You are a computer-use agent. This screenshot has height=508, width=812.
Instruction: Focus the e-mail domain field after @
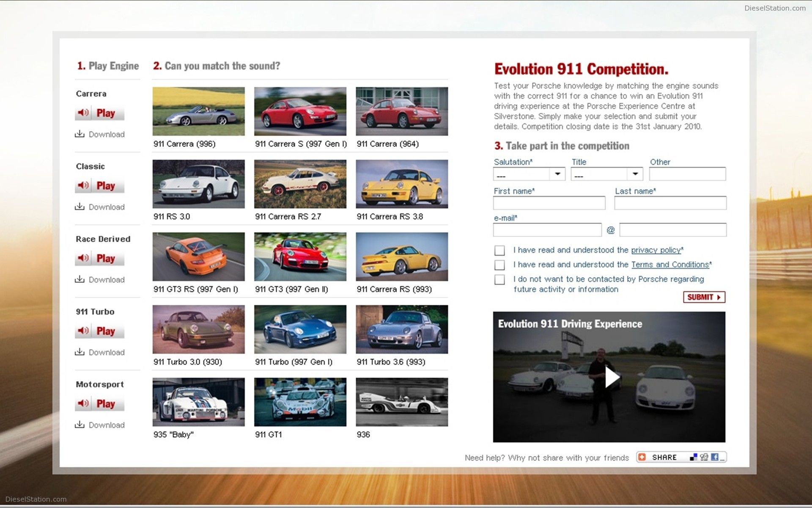click(673, 230)
